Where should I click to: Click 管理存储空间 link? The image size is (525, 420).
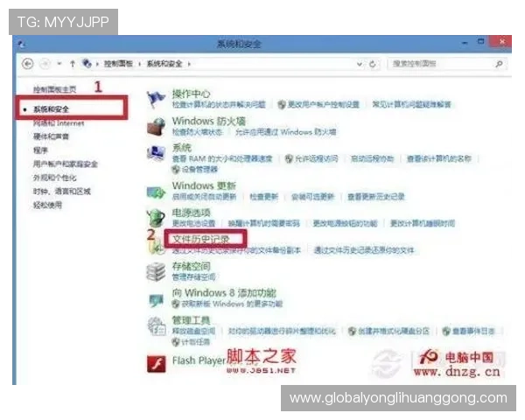[x=193, y=277]
